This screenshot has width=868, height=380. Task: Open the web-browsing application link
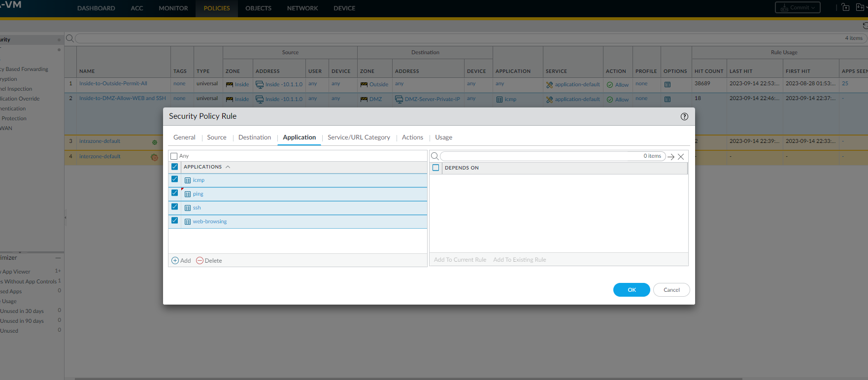209,222
